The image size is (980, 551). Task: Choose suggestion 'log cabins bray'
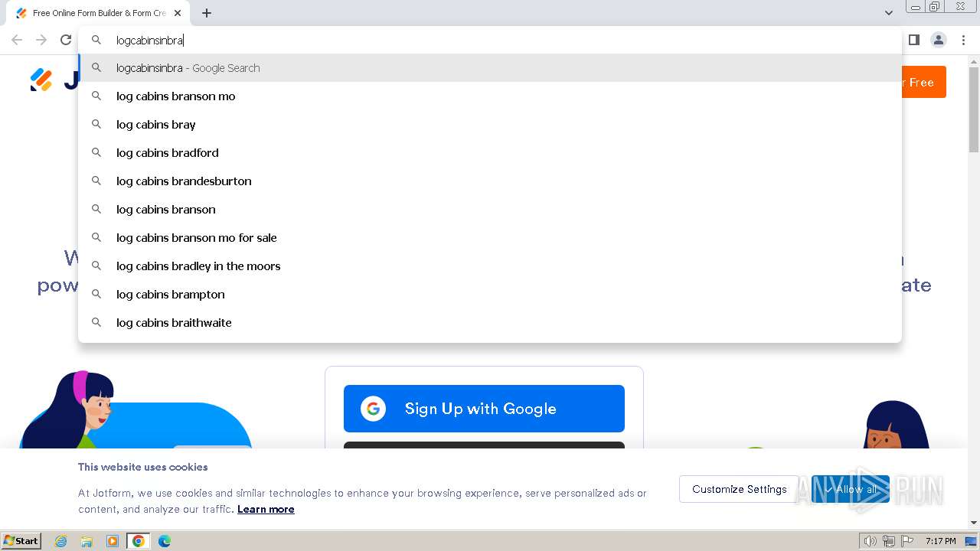coord(490,125)
